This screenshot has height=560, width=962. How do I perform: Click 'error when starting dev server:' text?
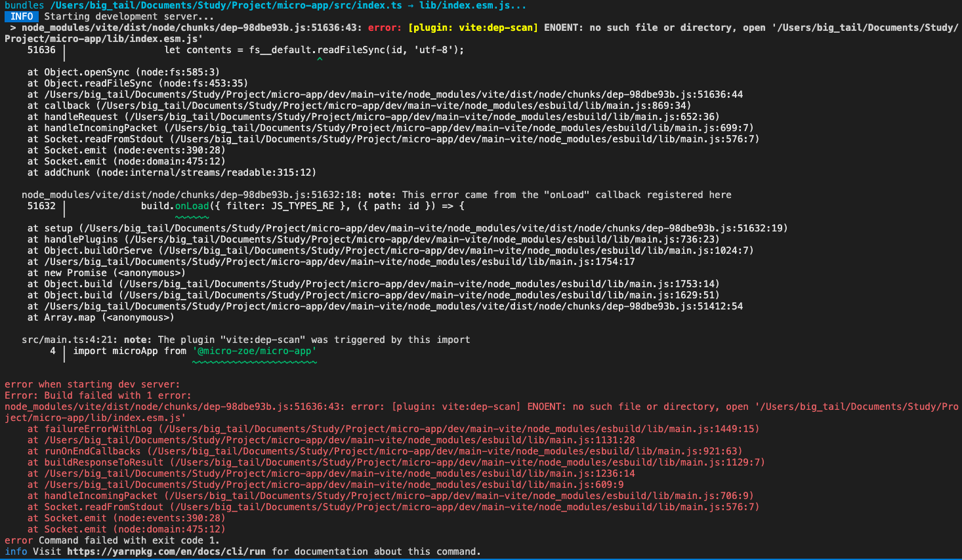pos(93,384)
